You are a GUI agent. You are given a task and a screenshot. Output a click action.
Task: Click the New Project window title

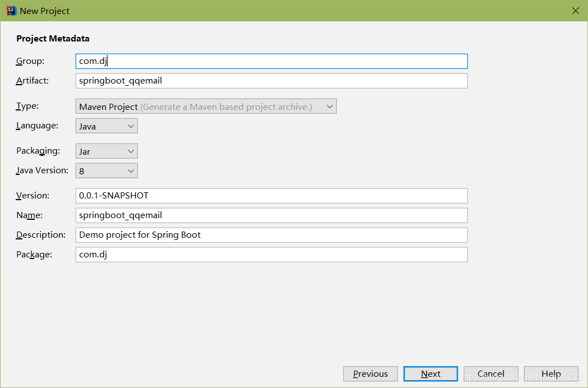click(45, 11)
